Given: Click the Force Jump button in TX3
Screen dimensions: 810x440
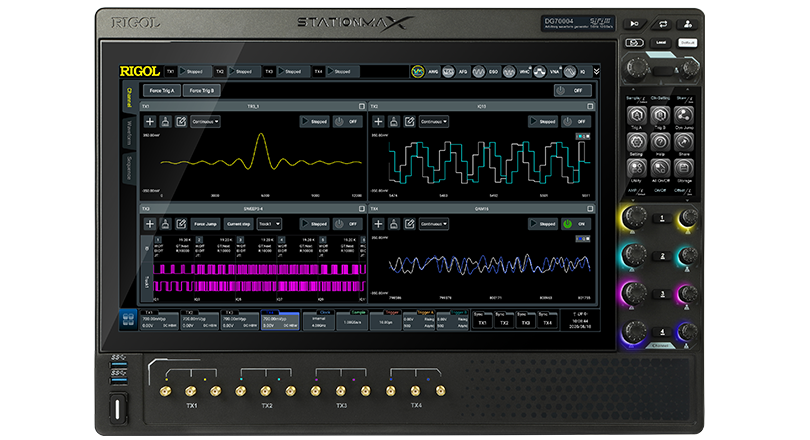Looking at the screenshot, I should pyautogui.click(x=206, y=224).
